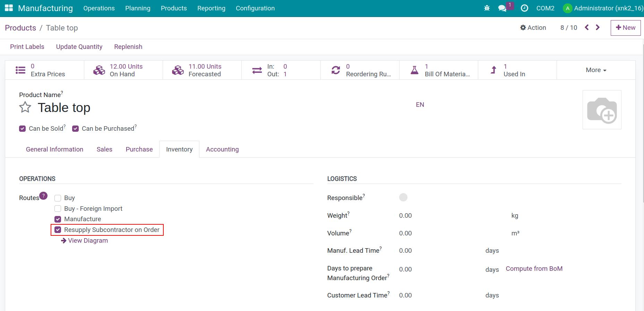Go to next record arrow
The height and width of the screenshot is (311, 644).
598,27
